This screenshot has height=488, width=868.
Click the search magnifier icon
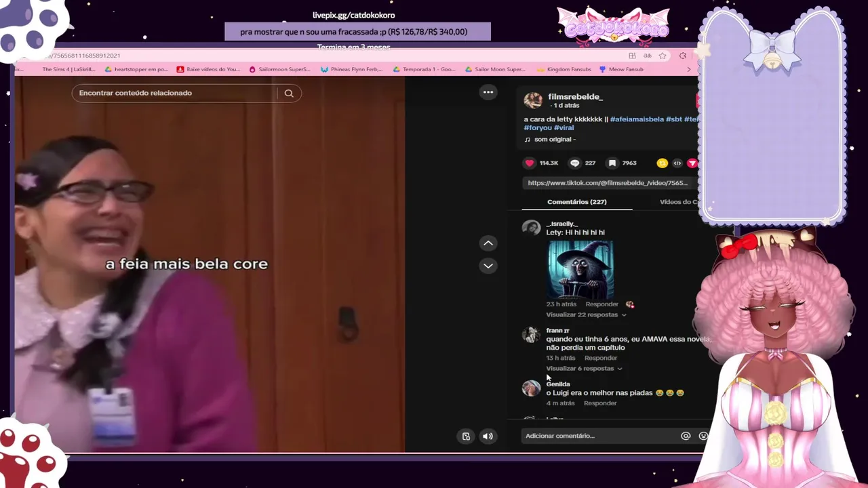[289, 93]
